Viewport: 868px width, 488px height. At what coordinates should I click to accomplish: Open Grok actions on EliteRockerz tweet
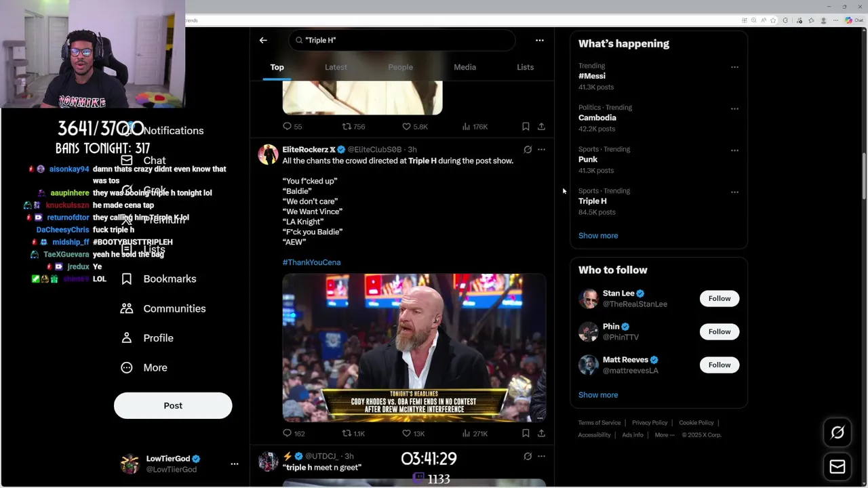[x=528, y=149]
